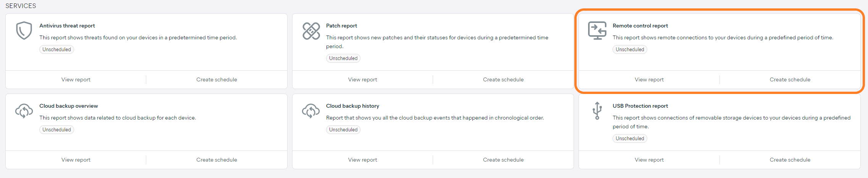The width and height of the screenshot is (868, 178).
Task: Click the Cloud backup overview cloud icon
Action: tap(24, 111)
